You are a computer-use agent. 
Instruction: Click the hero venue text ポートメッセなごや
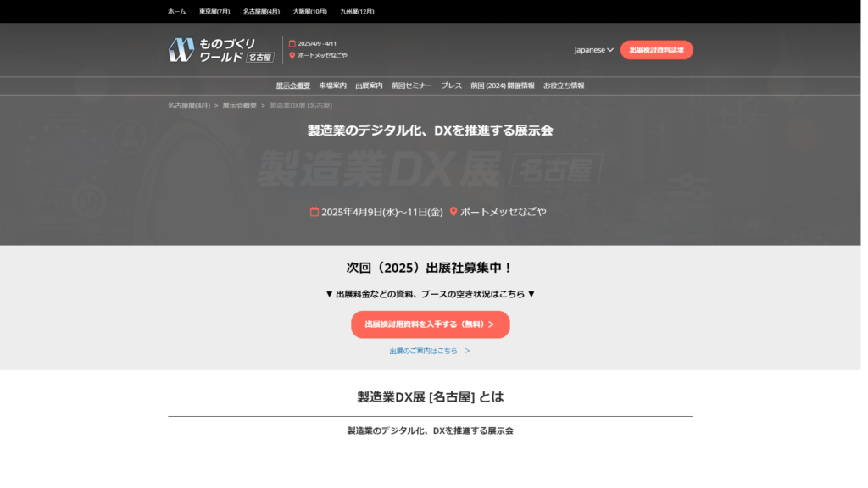[504, 212]
